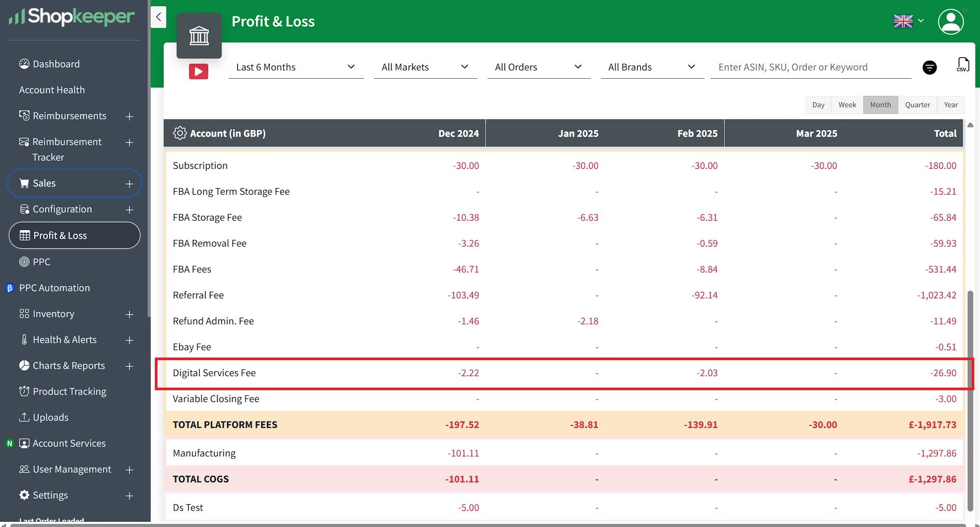Screen dimensions: 980x527
Task: Switch period to Day
Action: point(818,105)
